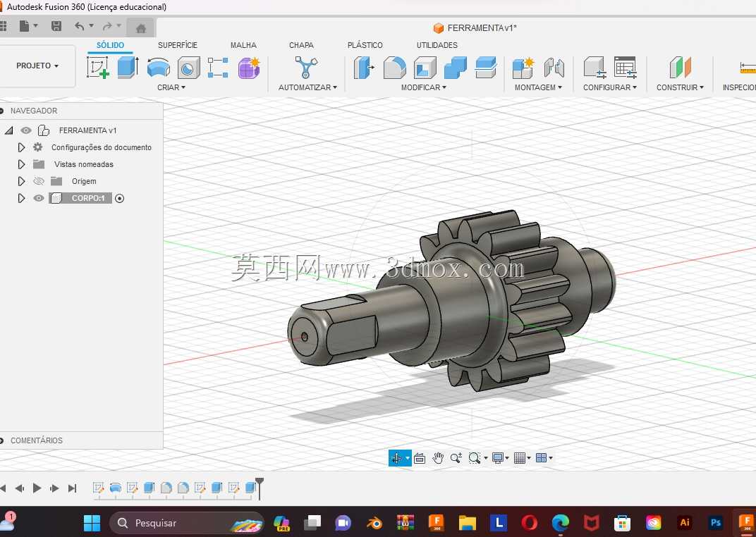756x537 pixels.
Task: Select the Combine tool
Action: pyautogui.click(x=455, y=68)
